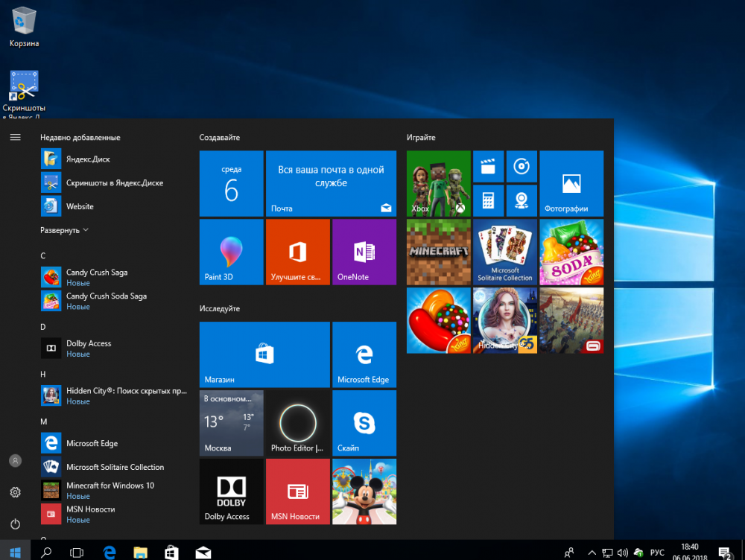Open the Movies & TV clapperboard tile

coord(488,166)
